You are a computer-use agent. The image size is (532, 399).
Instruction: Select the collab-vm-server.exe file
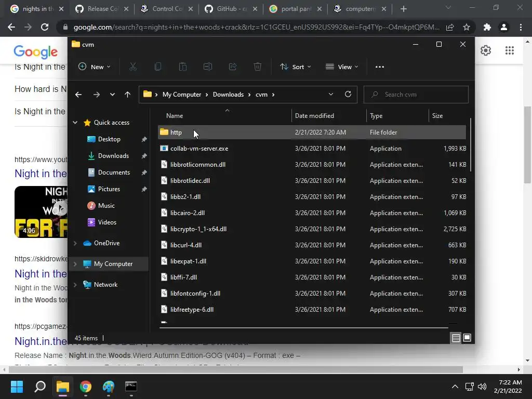312,149
